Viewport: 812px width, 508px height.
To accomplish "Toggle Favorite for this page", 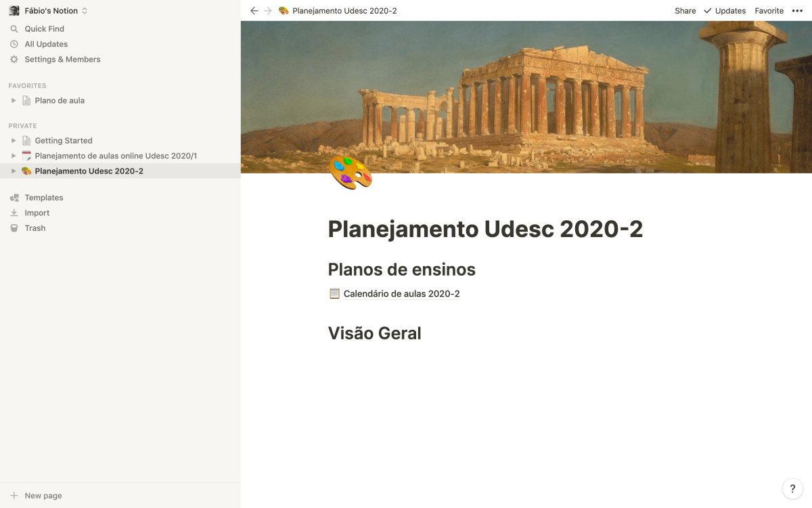I will click(x=769, y=11).
